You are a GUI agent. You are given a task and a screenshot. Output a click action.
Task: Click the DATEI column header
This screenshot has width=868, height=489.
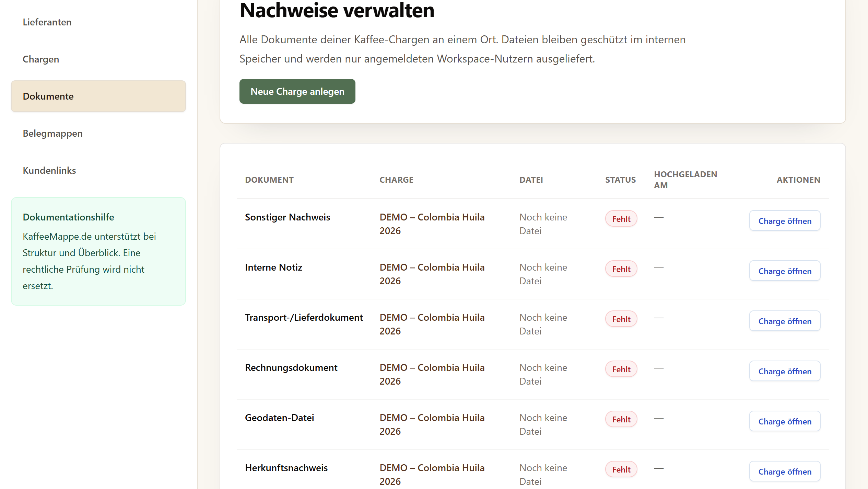click(531, 180)
